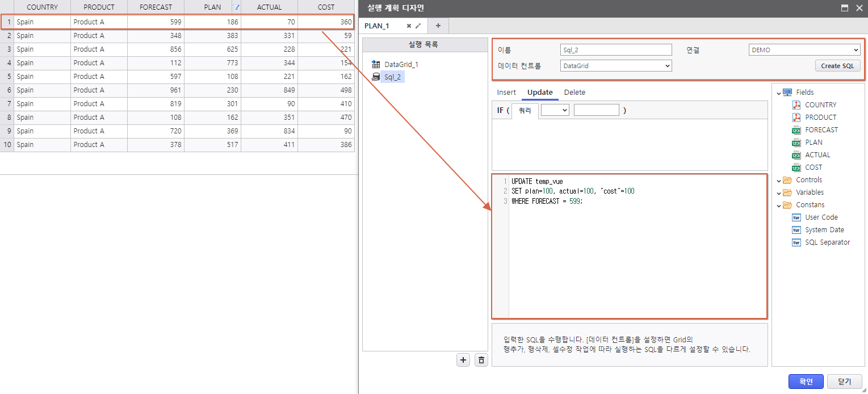
Task: Click the 이름 name input field
Action: (x=615, y=50)
